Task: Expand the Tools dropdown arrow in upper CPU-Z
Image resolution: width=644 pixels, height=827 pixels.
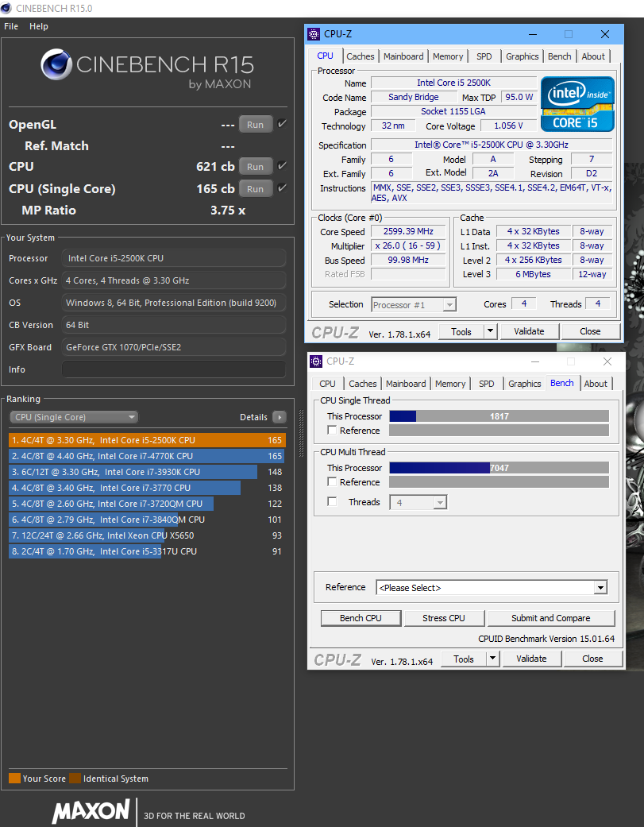Action: point(490,331)
